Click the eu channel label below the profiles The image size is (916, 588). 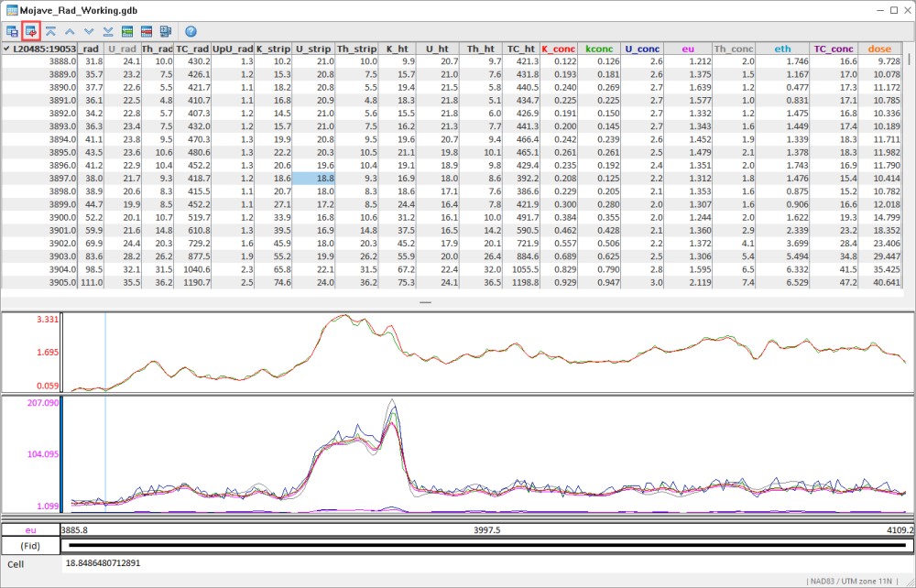click(x=31, y=529)
